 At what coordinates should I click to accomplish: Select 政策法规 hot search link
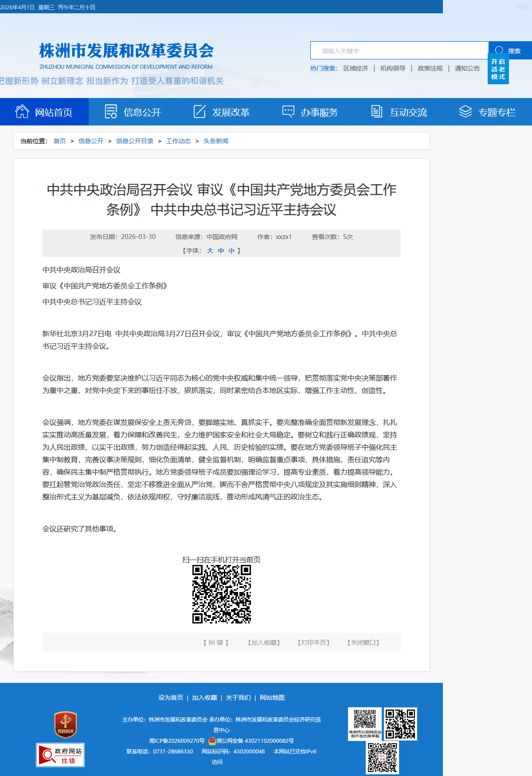[430, 68]
